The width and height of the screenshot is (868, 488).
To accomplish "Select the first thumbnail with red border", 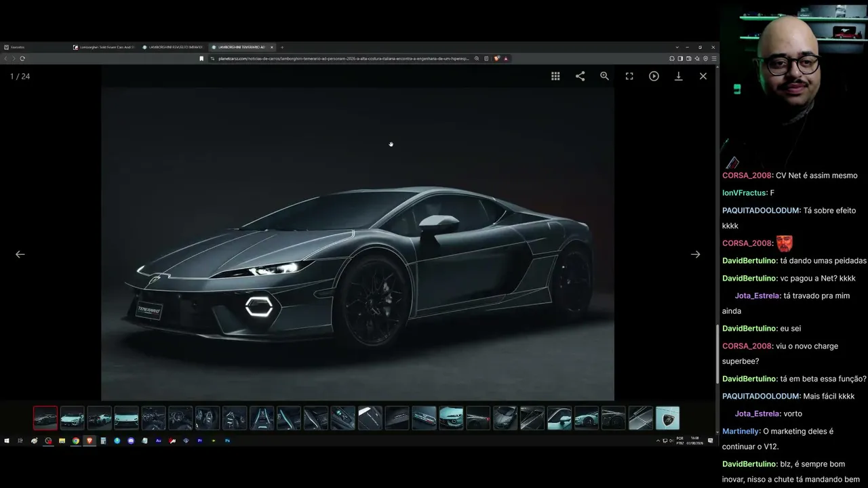I will click(45, 418).
